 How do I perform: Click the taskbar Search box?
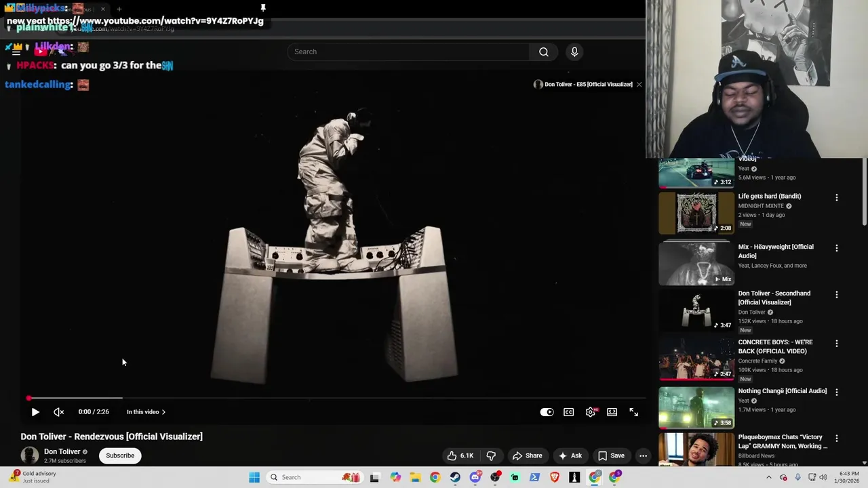(313, 477)
